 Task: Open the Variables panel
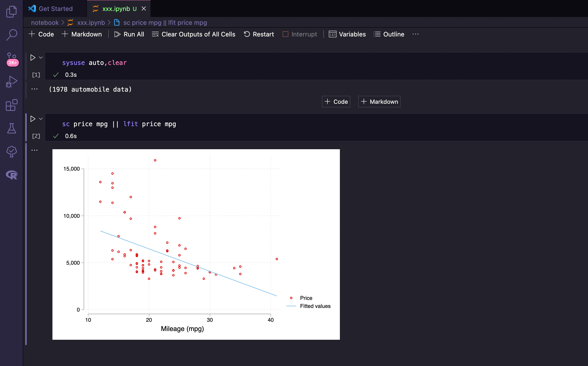click(347, 34)
